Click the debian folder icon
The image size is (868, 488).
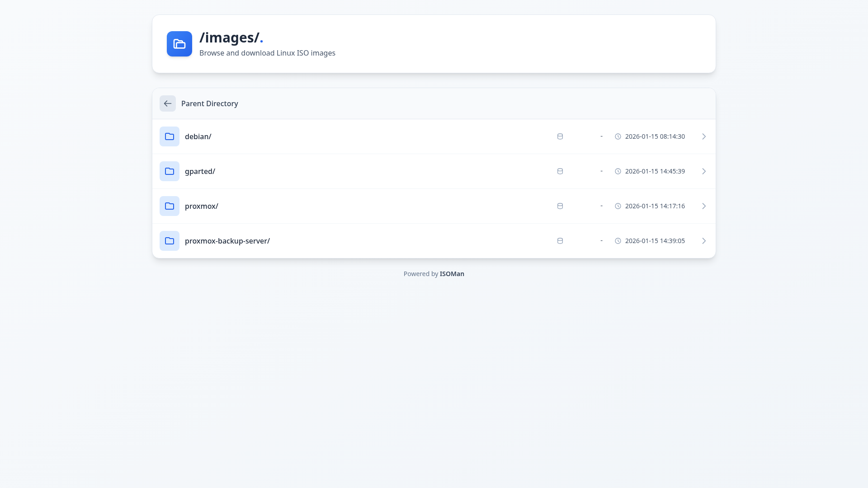click(x=170, y=136)
